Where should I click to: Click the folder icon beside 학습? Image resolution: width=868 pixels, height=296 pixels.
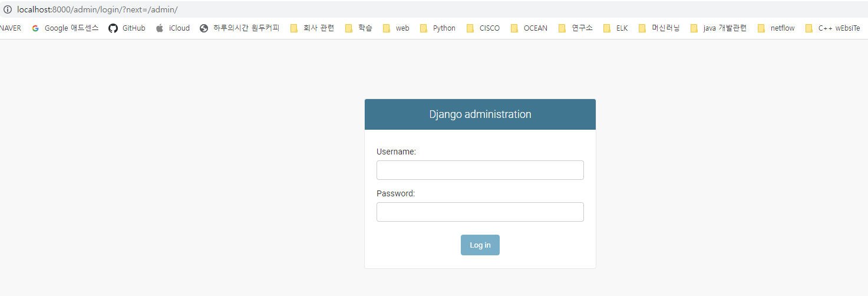coord(349,28)
